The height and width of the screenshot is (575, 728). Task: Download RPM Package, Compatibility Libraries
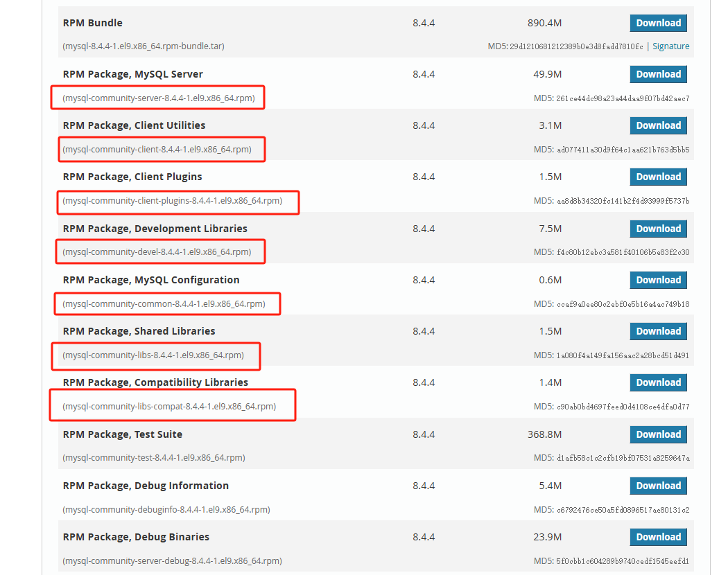click(659, 382)
